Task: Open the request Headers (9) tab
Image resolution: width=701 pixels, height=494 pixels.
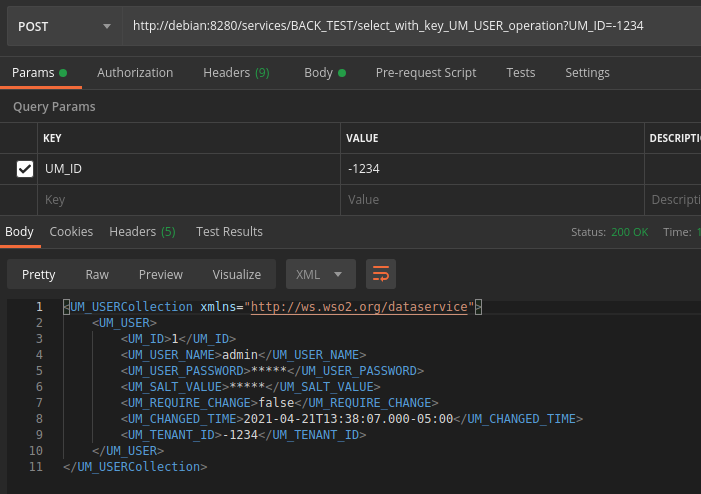Action: coord(236,73)
